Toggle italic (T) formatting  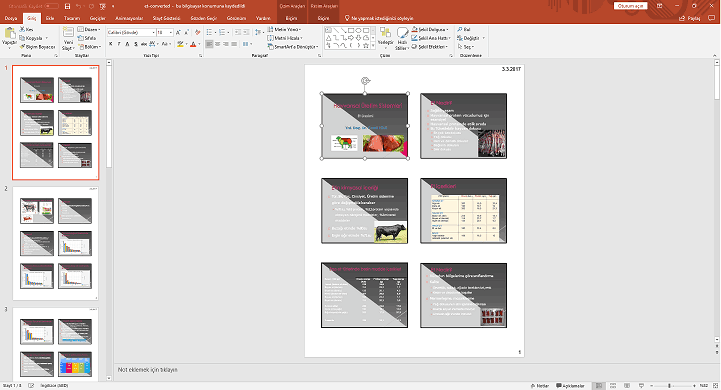[x=119, y=44]
